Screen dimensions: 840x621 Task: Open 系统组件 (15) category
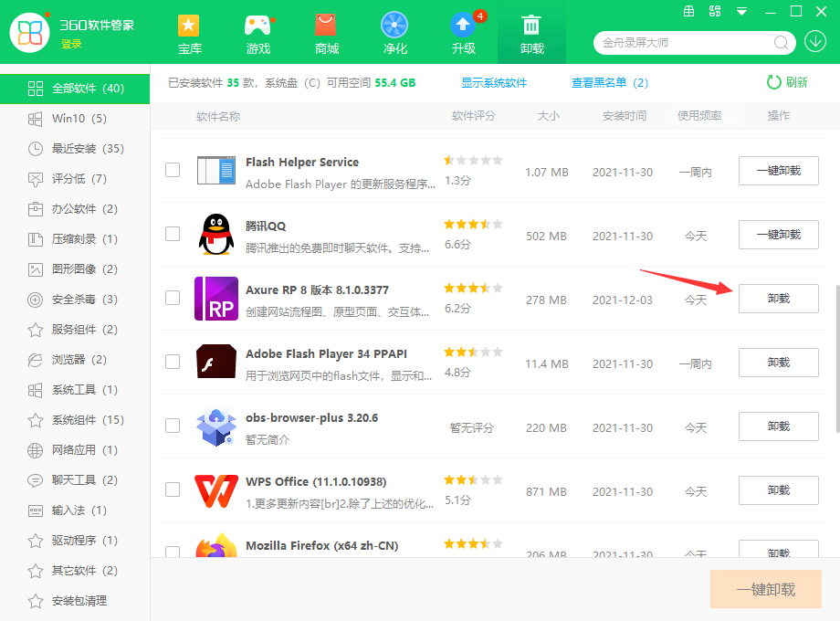click(x=75, y=419)
